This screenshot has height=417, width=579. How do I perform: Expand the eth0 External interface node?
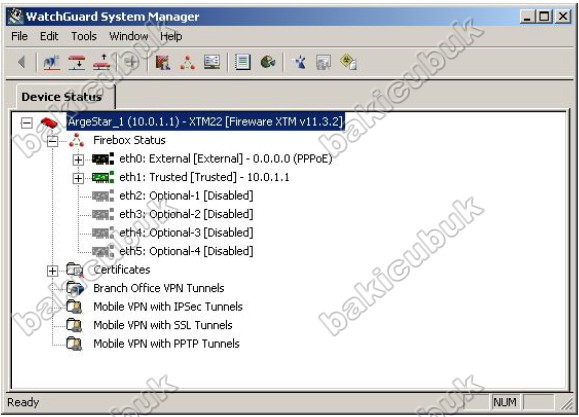[x=78, y=160]
